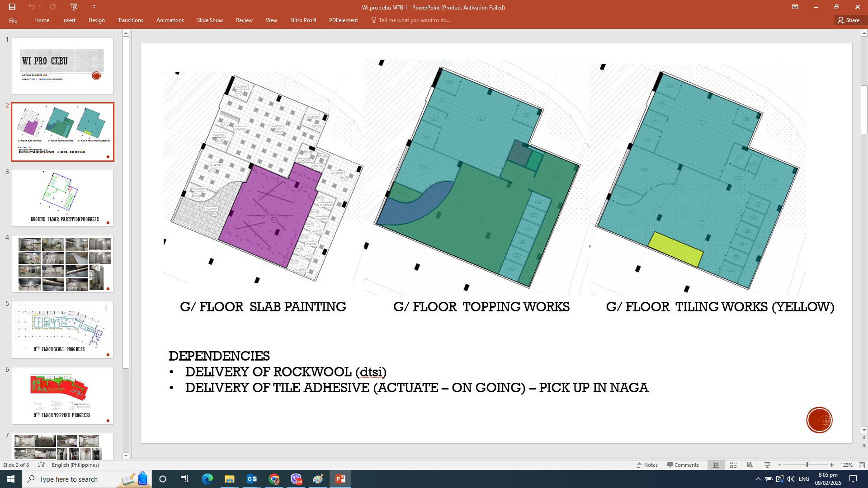Open the File menu
Image resolution: width=868 pixels, height=488 pixels.
coord(13,20)
